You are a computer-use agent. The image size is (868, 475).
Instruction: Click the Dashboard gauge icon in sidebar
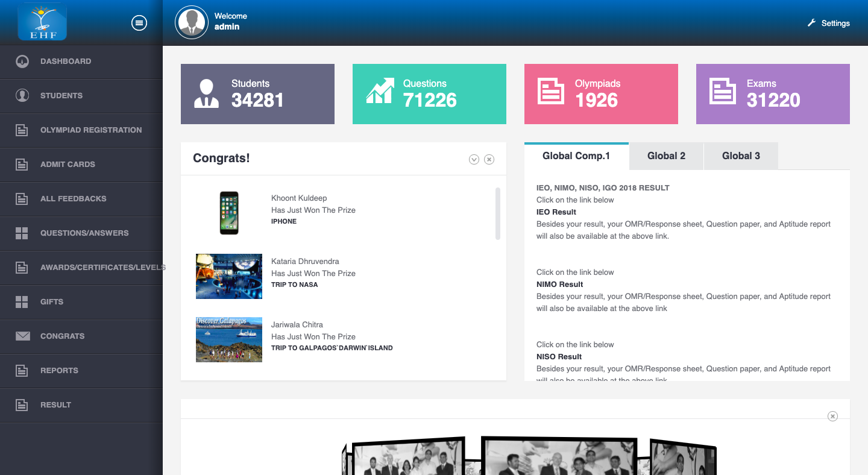pos(22,61)
